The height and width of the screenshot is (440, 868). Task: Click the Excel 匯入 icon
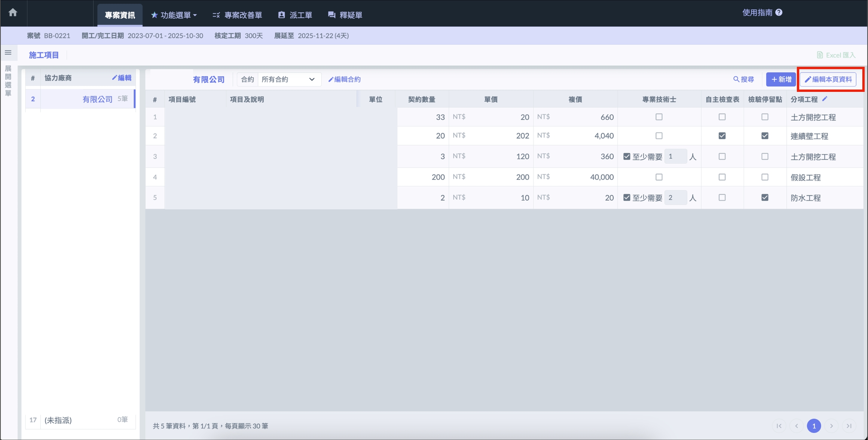click(x=820, y=55)
